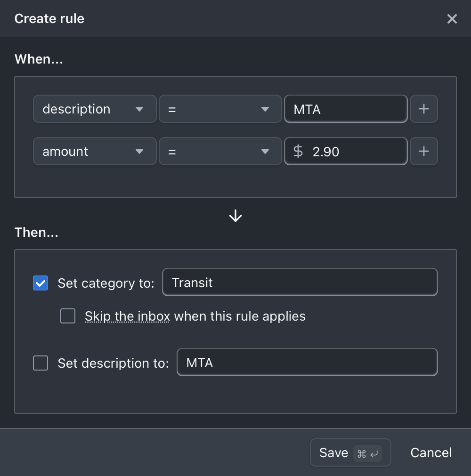Click the dollar sign in the amount field
The width and height of the screenshot is (471, 476).
[298, 151]
